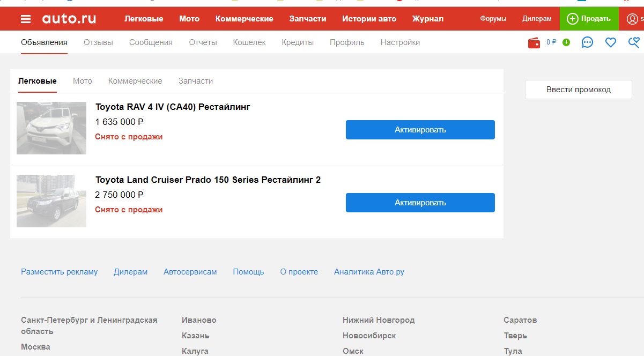Switch to the Отчёты tab
The image size is (644, 356).
[203, 42]
